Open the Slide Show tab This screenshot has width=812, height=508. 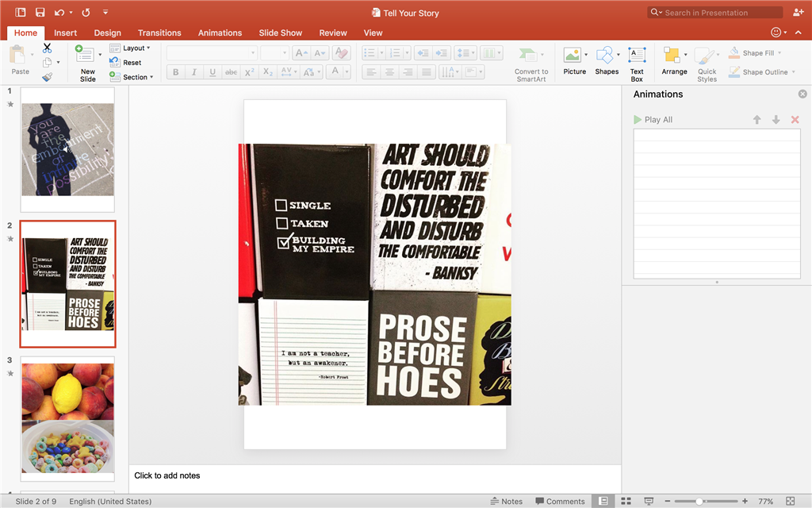click(x=280, y=33)
